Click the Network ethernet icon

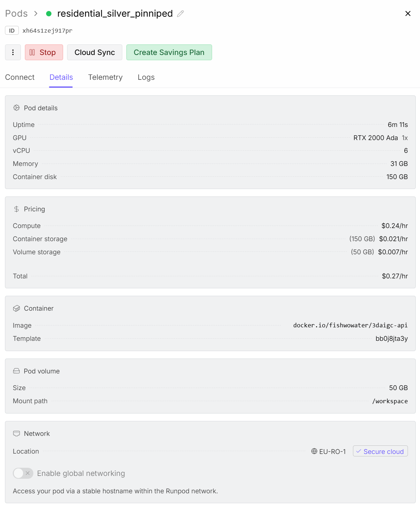[16, 433]
